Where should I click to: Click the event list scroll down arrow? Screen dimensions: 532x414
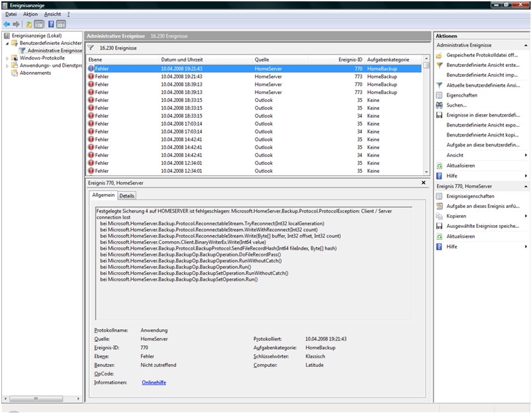tap(427, 172)
